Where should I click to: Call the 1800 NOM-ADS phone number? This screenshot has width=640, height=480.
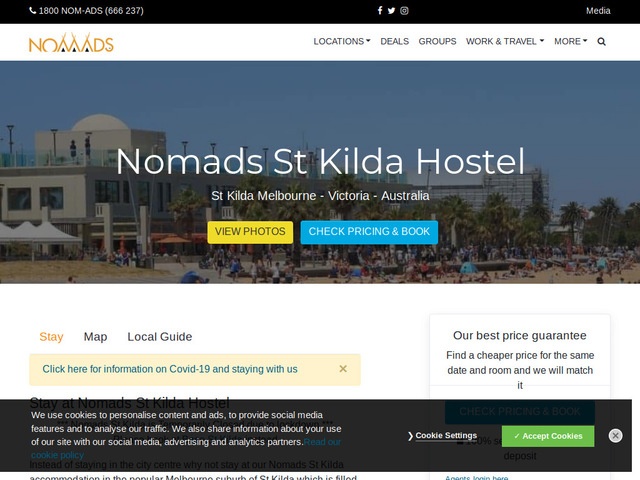pos(87,11)
